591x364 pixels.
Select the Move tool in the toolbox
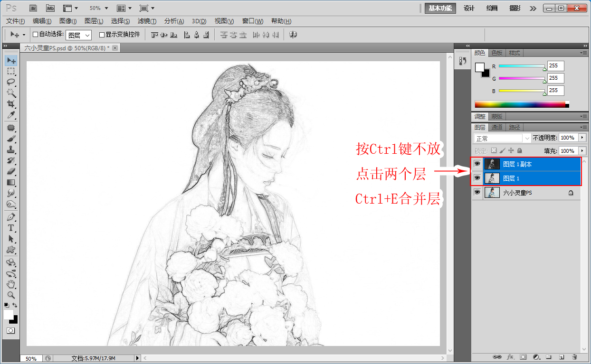pos(11,61)
